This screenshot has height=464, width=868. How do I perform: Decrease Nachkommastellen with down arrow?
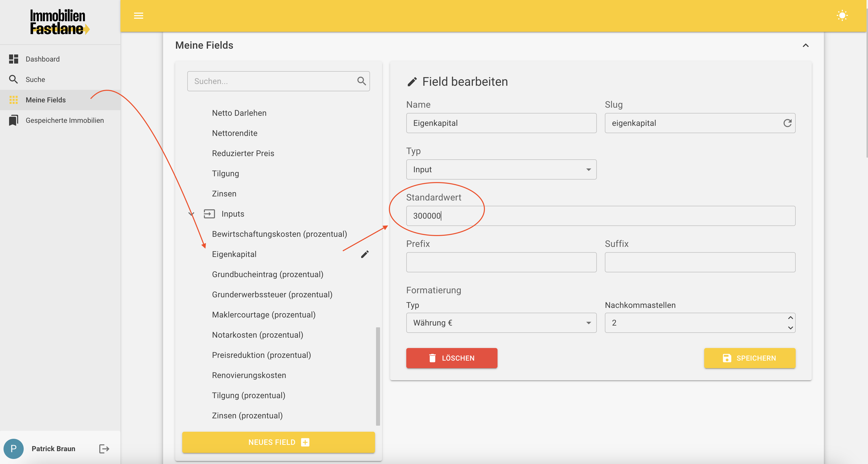(790, 328)
